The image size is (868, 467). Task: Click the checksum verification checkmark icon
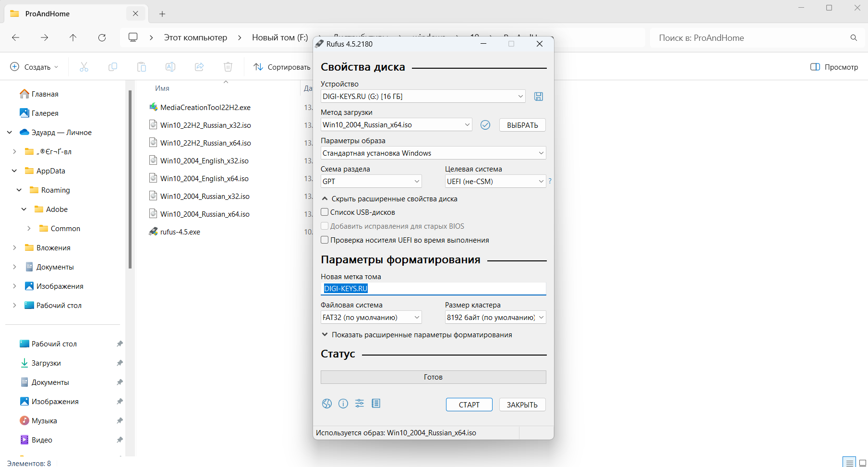(x=485, y=125)
